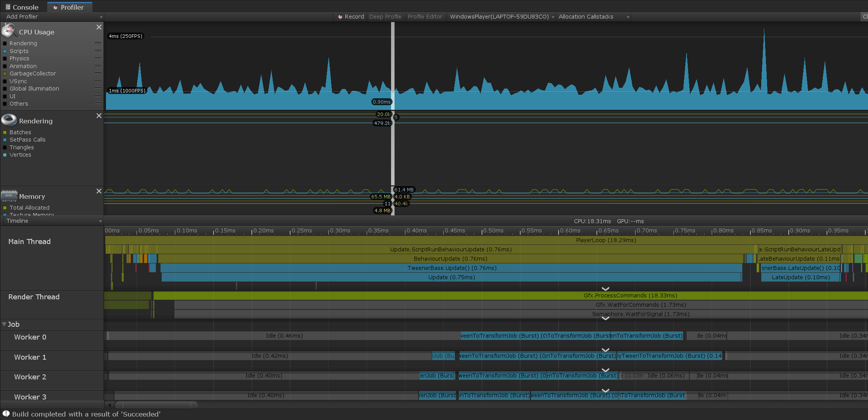Close the Memory profiler module
The image size is (868, 420).
pyautogui.click(x=99, y=191)
